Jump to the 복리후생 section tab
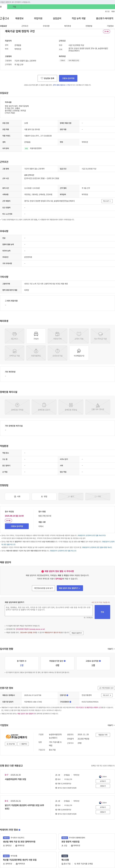This screenshot has width=115, height=868. click(x=67, y=26)
